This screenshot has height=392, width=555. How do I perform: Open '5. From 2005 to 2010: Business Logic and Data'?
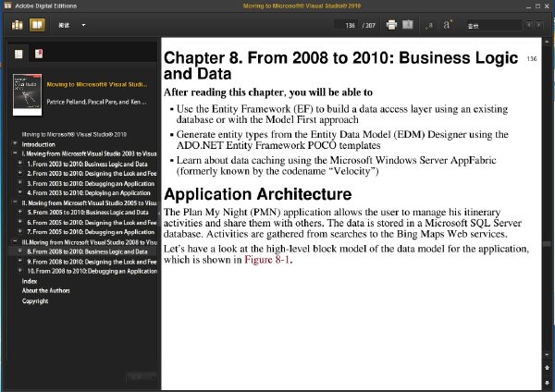pos(88,213)
